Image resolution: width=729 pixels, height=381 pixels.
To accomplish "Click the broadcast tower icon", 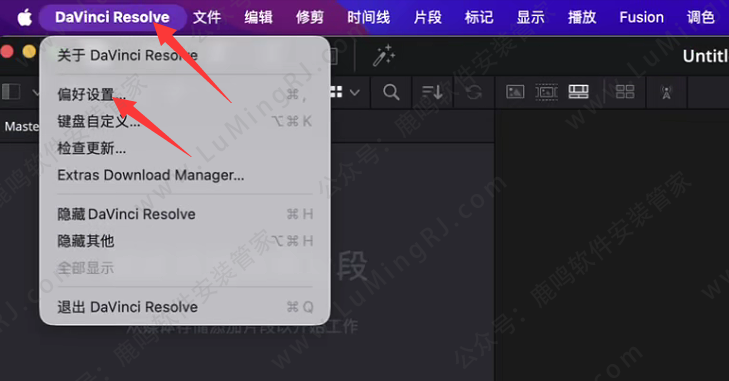I will 666,92.
